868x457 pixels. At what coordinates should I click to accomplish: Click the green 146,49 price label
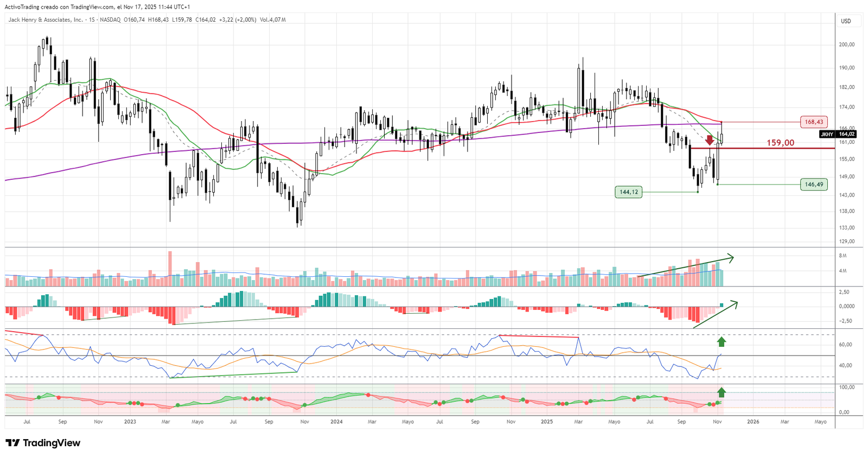click(813, 185)
